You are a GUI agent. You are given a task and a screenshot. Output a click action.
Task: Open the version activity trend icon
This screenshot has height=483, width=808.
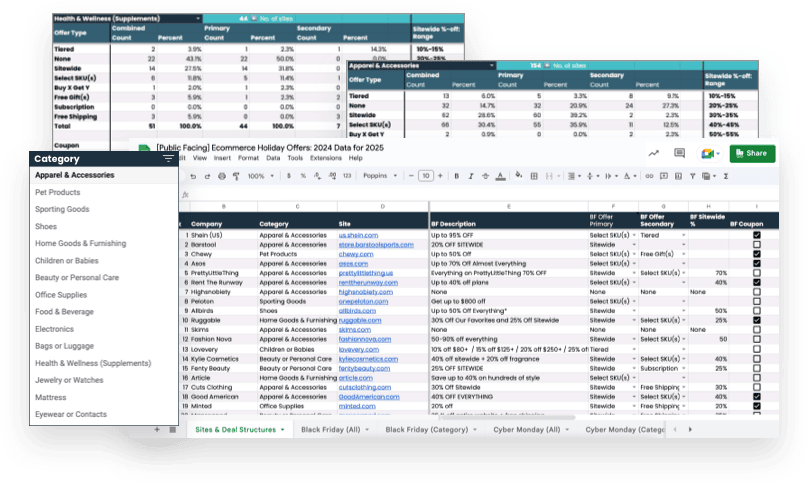click(x=653, y=153)
